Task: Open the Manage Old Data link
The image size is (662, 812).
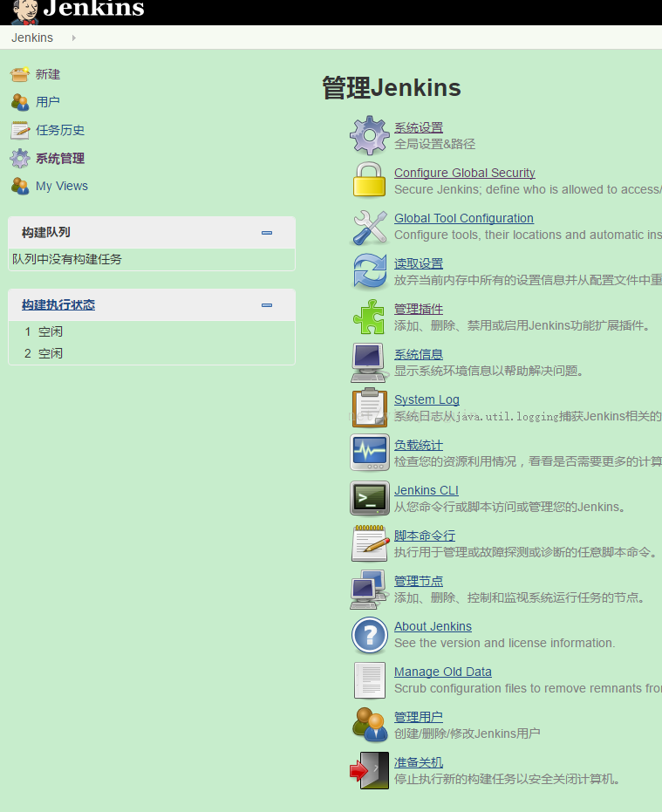Action: pos(443,672)
